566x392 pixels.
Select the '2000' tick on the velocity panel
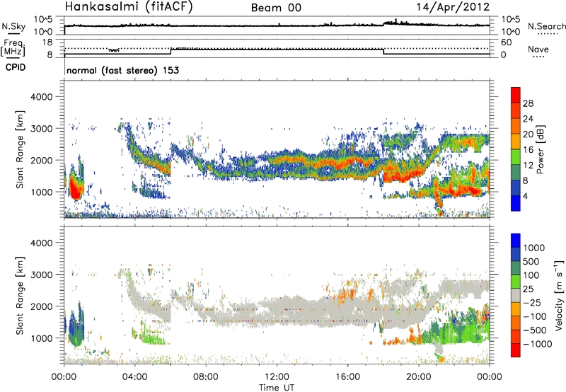[x=41, y=306]
